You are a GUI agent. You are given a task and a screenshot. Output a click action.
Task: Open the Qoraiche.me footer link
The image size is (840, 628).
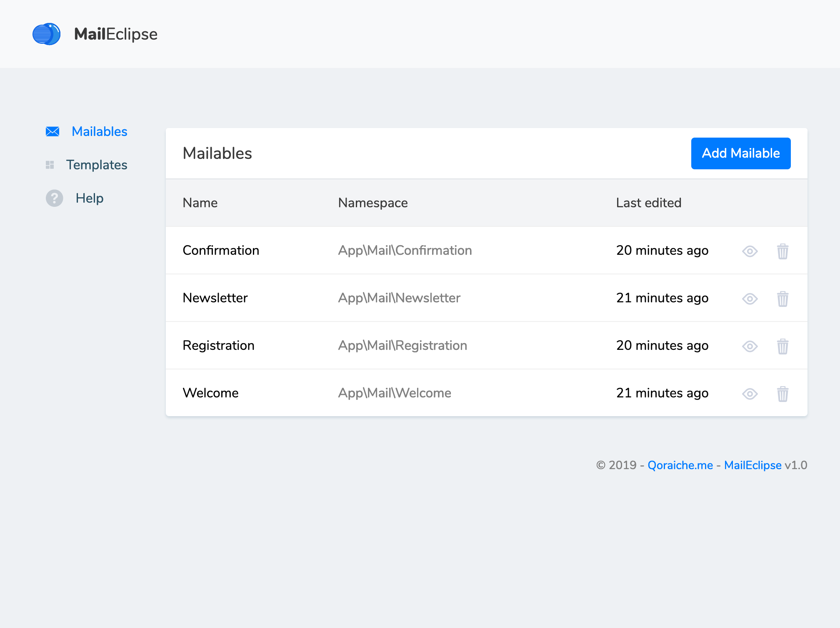tap(680, 465)
